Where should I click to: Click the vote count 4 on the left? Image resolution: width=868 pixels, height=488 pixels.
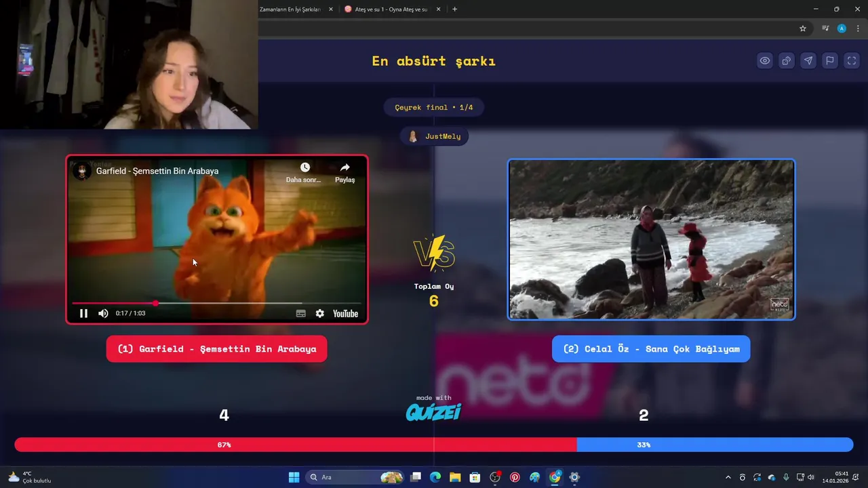point(224,415)
